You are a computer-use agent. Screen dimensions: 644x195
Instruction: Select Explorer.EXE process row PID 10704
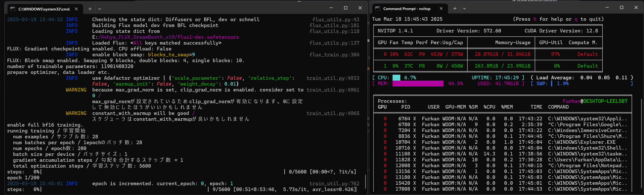pyautogui.click(x=502, y=142)
